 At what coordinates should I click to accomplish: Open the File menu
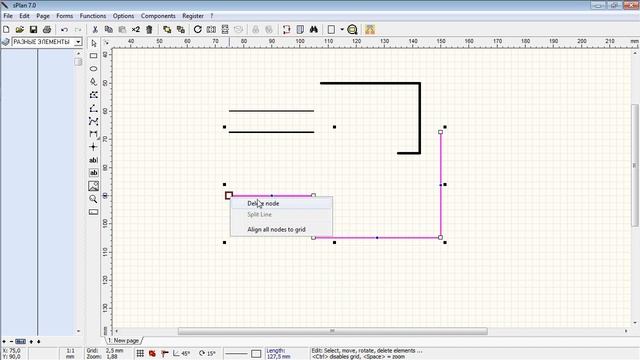(8, 16)
